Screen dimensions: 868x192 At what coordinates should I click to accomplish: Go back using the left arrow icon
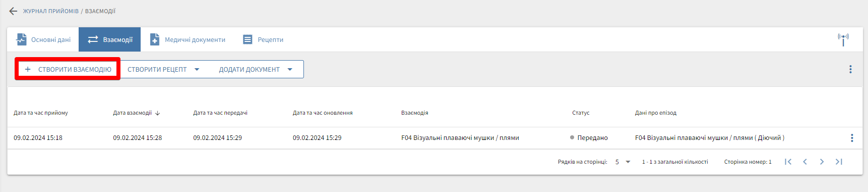pos(13,11)
